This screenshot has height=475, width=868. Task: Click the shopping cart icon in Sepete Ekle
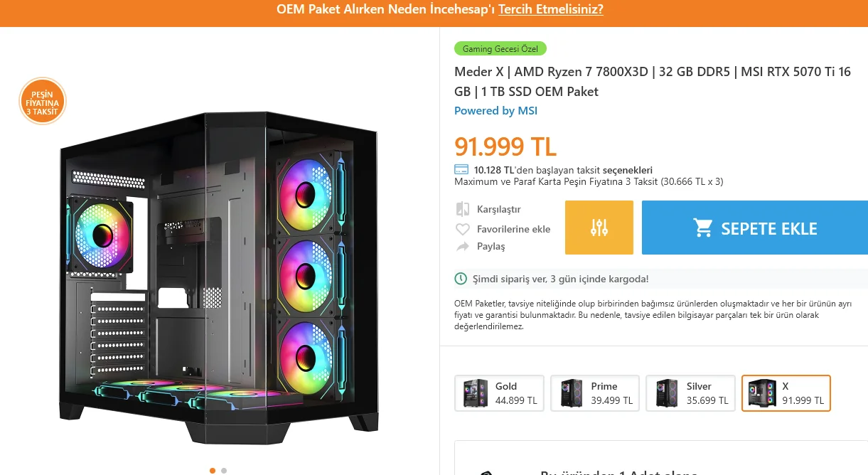703,228
